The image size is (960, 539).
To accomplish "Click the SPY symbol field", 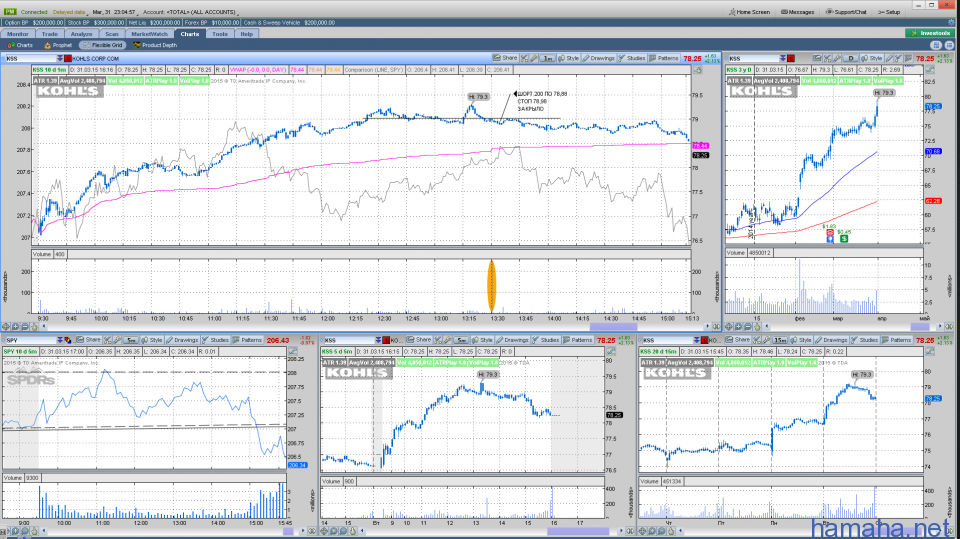I will coord(31,340).
